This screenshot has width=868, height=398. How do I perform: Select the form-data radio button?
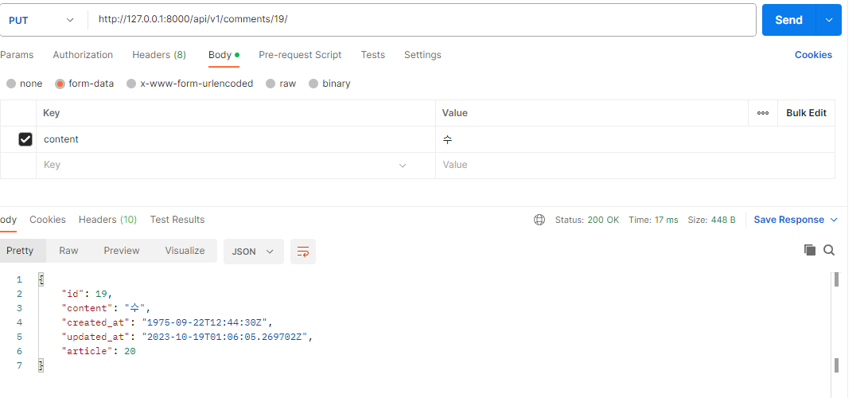(x=60, y=84)
